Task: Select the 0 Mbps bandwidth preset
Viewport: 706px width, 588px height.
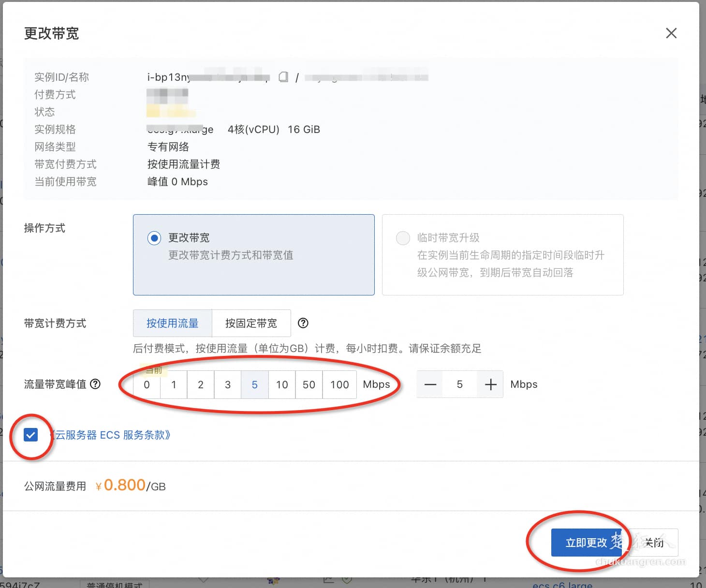Action: point(147,384)
